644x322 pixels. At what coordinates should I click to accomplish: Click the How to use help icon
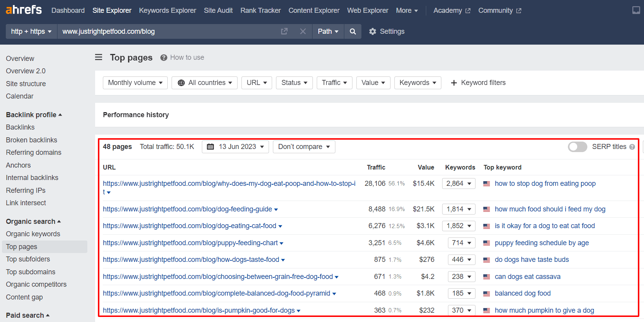click(x=164, y=57)
